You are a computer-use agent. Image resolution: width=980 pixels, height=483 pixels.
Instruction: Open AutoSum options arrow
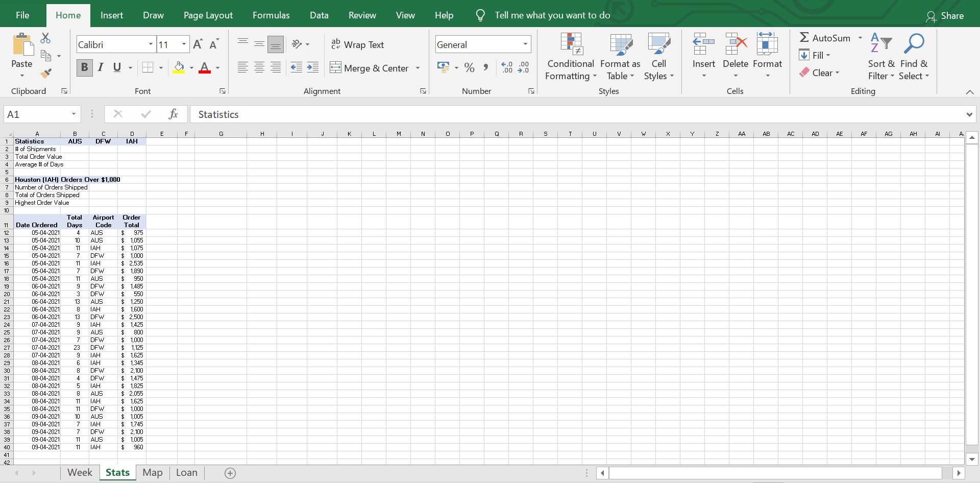(x=860, y=38)
